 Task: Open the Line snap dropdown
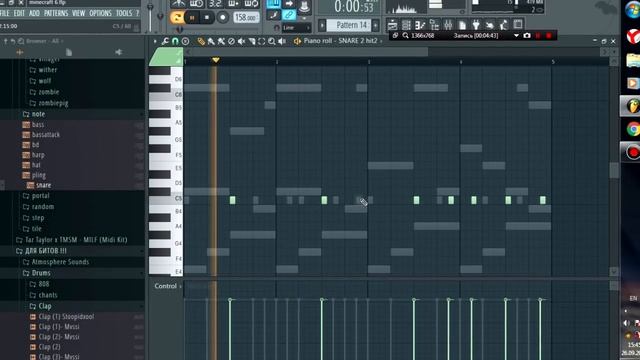click(x=297, y=27)
